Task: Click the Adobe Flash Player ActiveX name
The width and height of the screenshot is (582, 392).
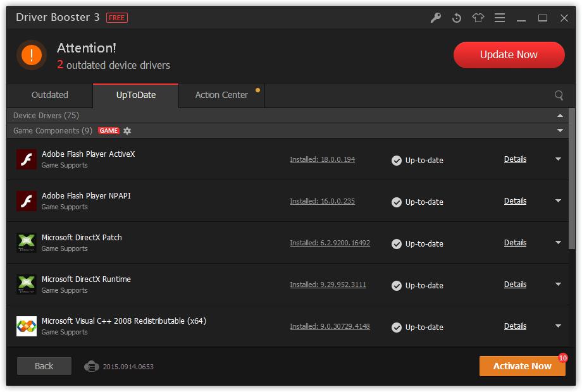Action: (x=89, y=154)
